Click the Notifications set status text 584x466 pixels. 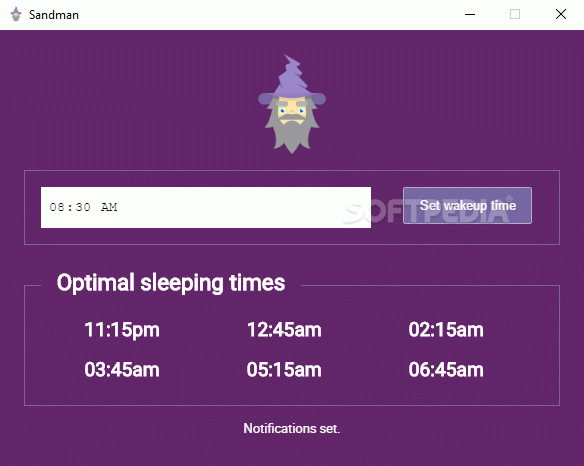point(292,428)
